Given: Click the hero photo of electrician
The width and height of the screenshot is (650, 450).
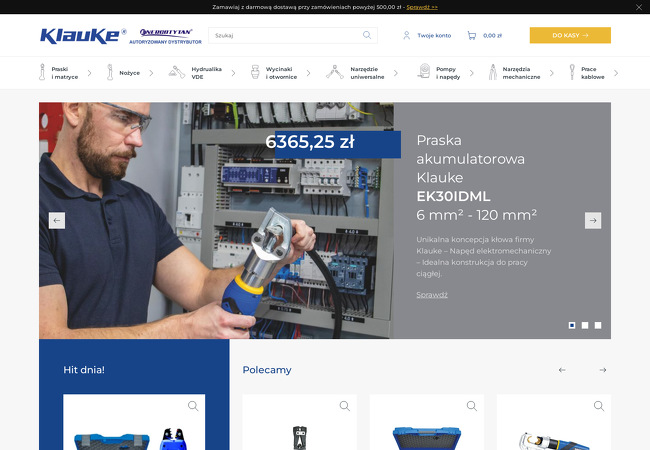Looking at the screenshot, I should (x=214, y=220).
